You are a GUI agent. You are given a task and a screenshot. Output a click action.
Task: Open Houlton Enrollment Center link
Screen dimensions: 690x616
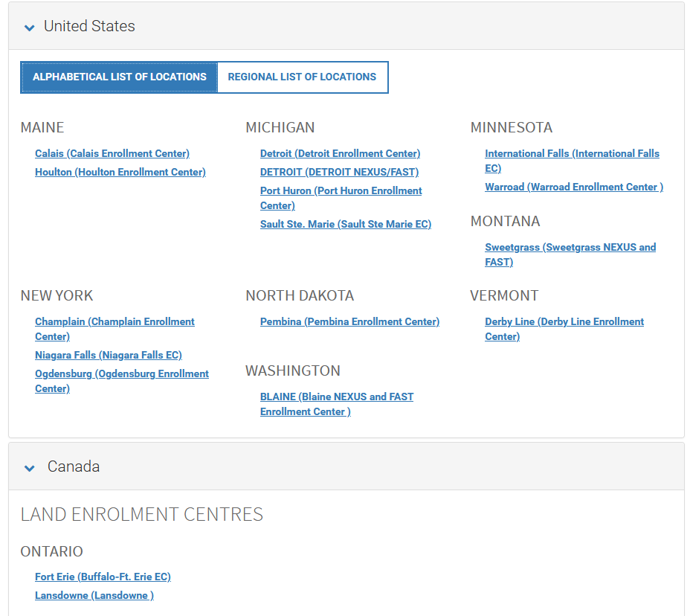click(120, 173)
